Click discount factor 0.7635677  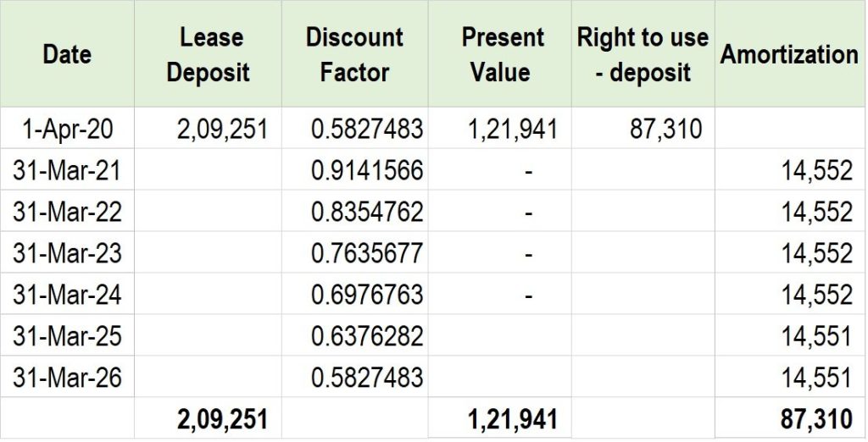click(x=366, y=253)
